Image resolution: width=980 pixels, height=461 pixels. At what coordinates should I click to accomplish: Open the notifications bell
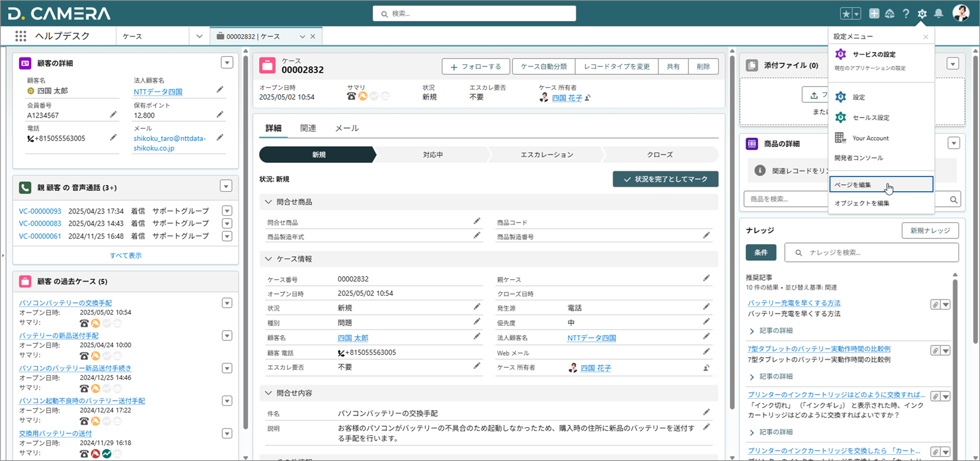[938, 14]
